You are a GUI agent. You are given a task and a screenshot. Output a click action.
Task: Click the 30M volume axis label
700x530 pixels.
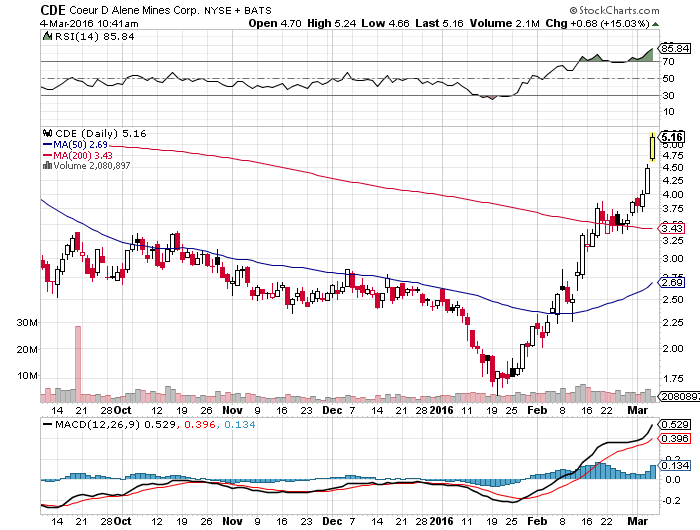(x=27, y=322)
